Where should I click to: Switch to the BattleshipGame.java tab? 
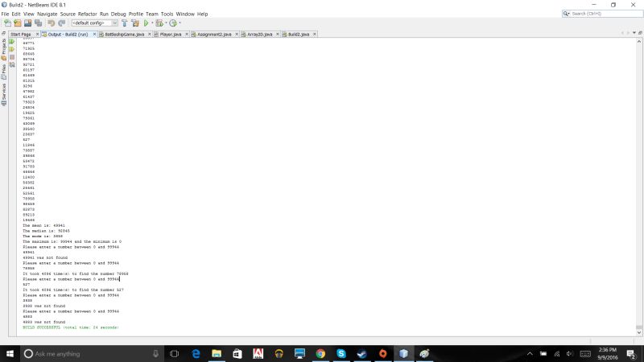click(125, 35)
